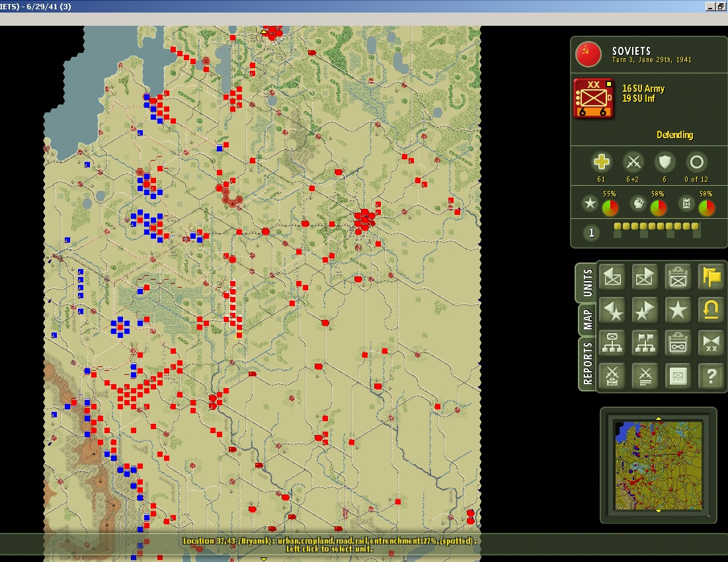The image size is (728, 562).
Task: Click the 55% proficiency pie gauge
Action: point(610,208)
